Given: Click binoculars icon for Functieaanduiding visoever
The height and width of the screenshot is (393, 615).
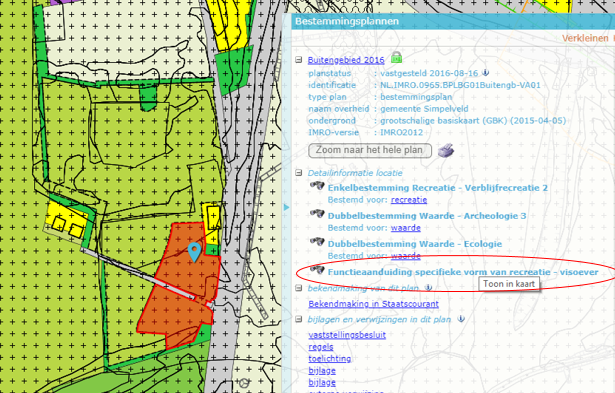Looking at the screenshot, I should (x=317, y=270).
